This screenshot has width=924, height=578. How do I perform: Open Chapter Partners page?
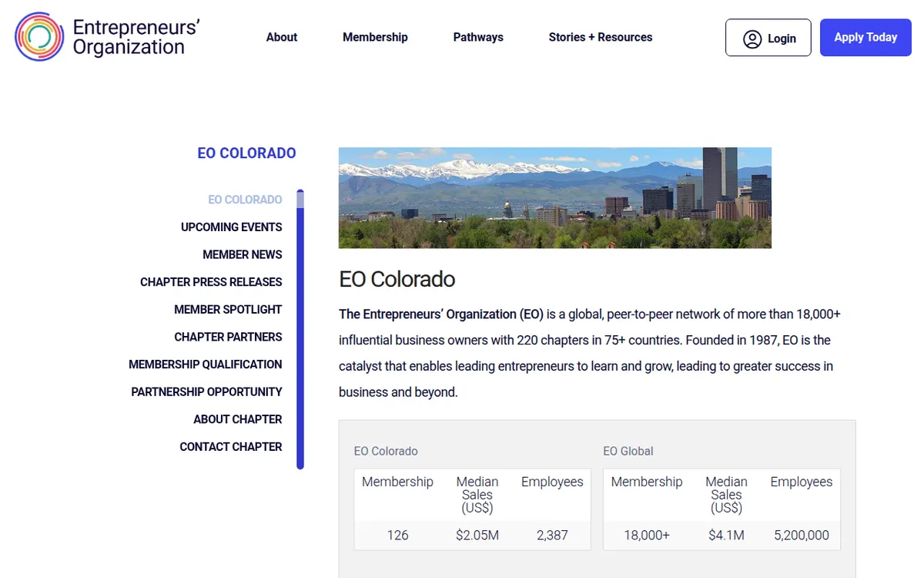[x=228, y=337]
